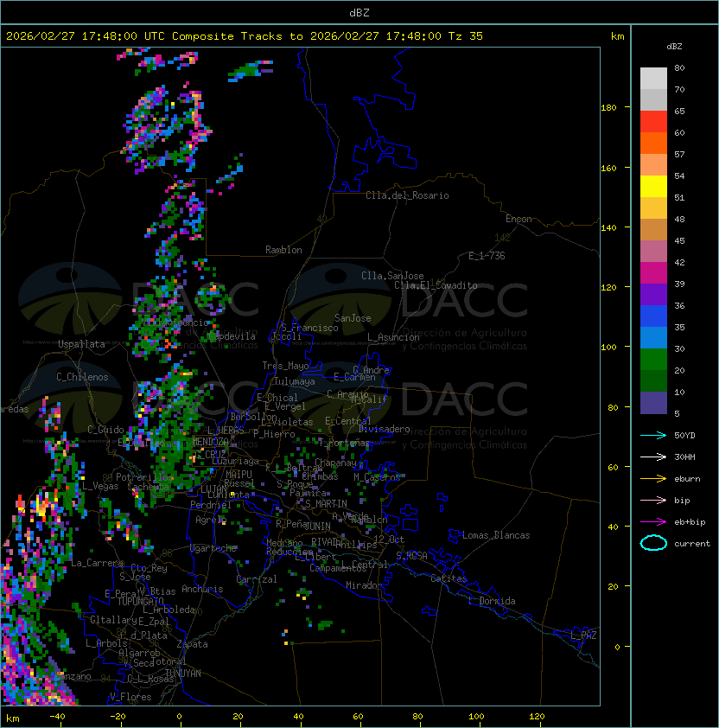Screen dimensions: 719x728
Task: Click the 'km' label beside horizontal axis
Action: tap(13, 718)
